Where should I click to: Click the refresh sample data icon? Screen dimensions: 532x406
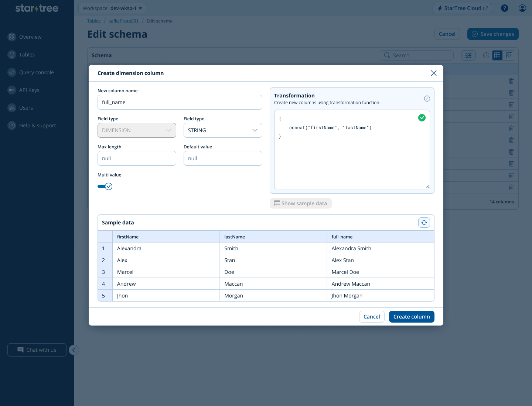(x=424, y=223)
